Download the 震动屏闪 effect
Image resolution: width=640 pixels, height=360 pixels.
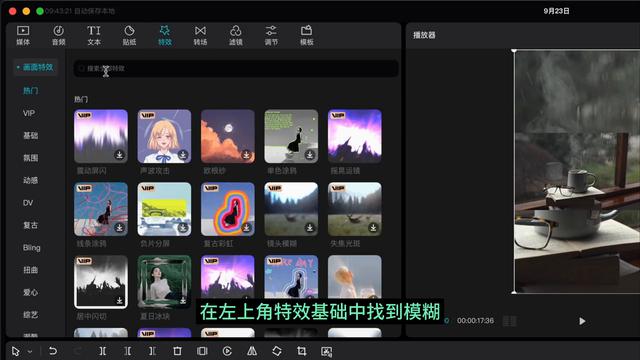pos(119,155)
